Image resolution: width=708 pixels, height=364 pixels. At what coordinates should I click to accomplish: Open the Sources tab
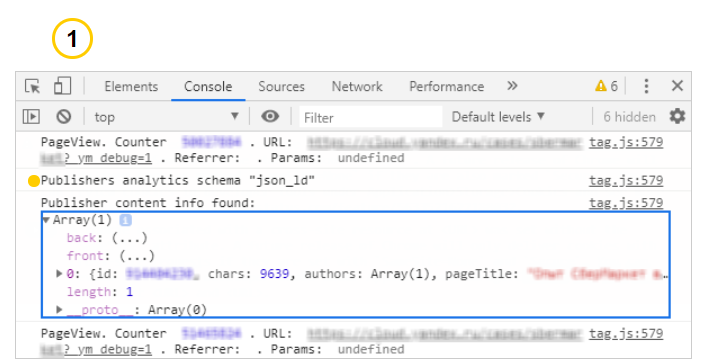point(281,86)
